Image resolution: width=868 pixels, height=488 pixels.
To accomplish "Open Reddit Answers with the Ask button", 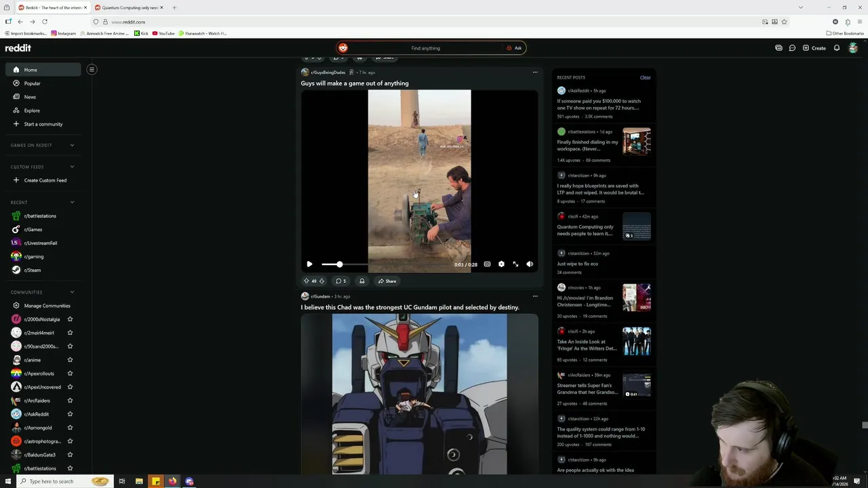I will tap(514, 48).
